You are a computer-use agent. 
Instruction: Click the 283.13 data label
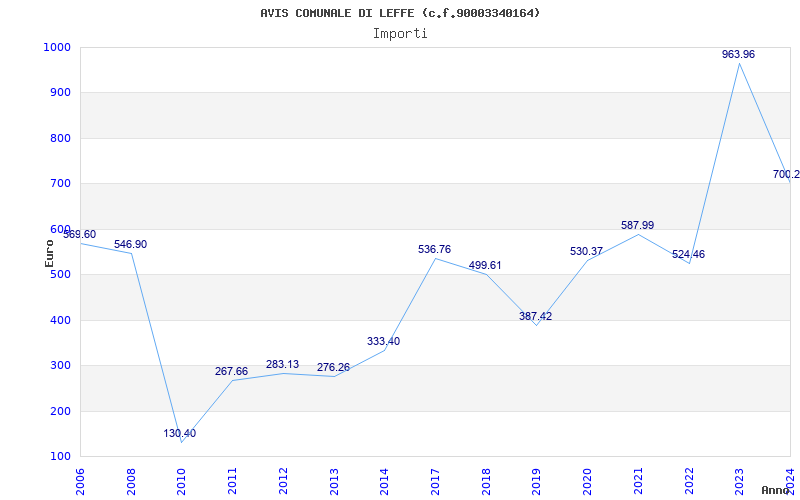coord(282,365)
